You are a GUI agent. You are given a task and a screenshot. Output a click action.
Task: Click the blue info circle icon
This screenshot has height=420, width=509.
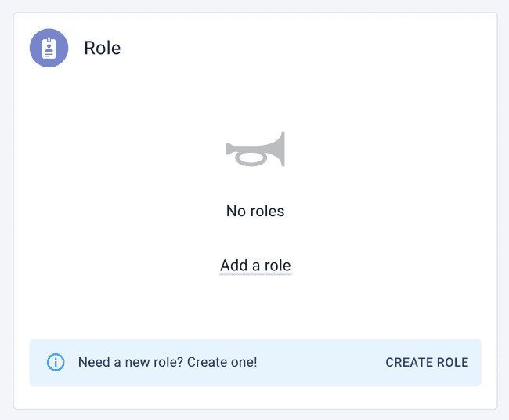click(56, 362)
